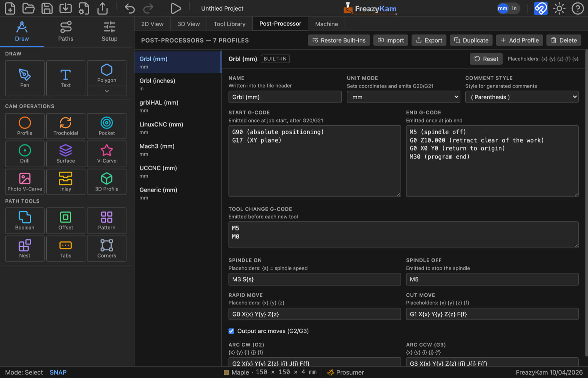Choose the Inlay operation
Viewport: 588px width, 378px height.
click(x=66, y=182)
